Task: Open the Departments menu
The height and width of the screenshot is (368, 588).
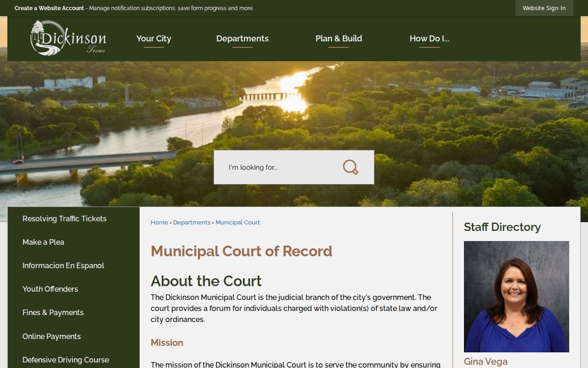Action: [x=243, y=39]
